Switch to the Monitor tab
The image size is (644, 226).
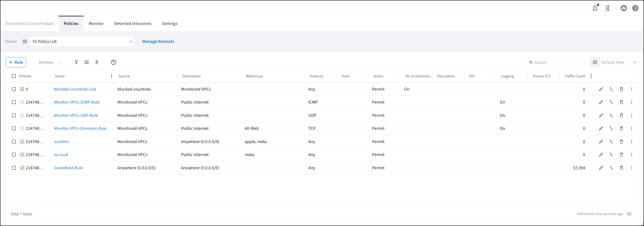pos(96,23)
